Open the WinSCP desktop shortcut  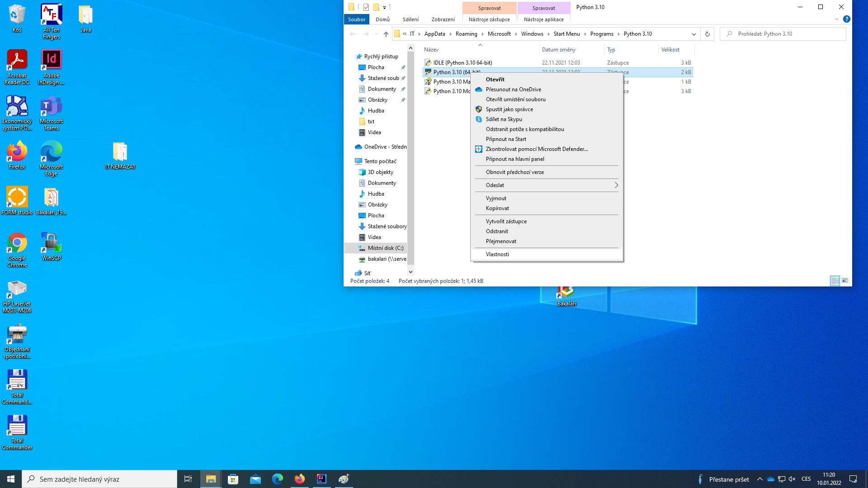point(51,246)
